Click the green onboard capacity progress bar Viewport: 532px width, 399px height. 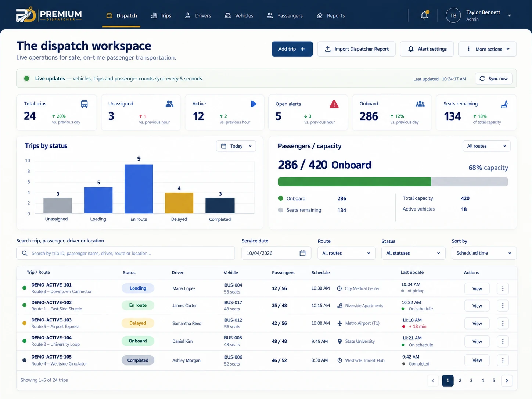tap(355, 181)
